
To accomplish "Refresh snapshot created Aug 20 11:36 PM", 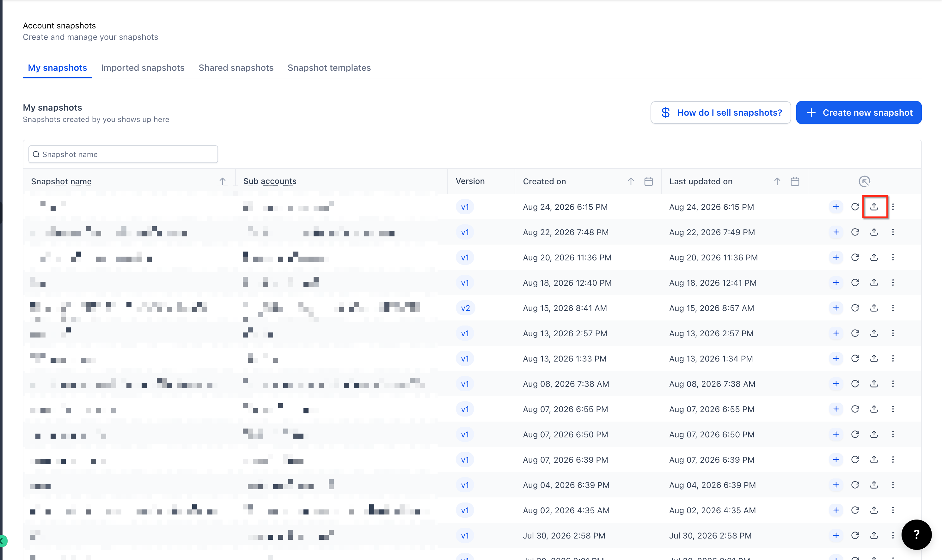I will point(855,257).
